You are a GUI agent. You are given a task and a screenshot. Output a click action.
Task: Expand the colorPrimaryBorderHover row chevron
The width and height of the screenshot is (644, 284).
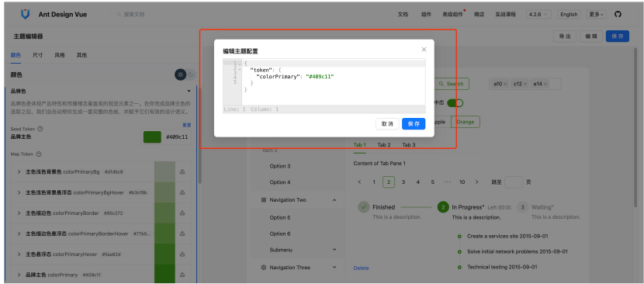(19, 234)
